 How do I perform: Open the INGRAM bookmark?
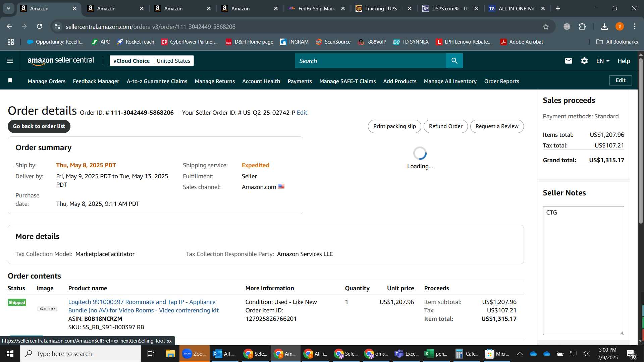point(294,42)
